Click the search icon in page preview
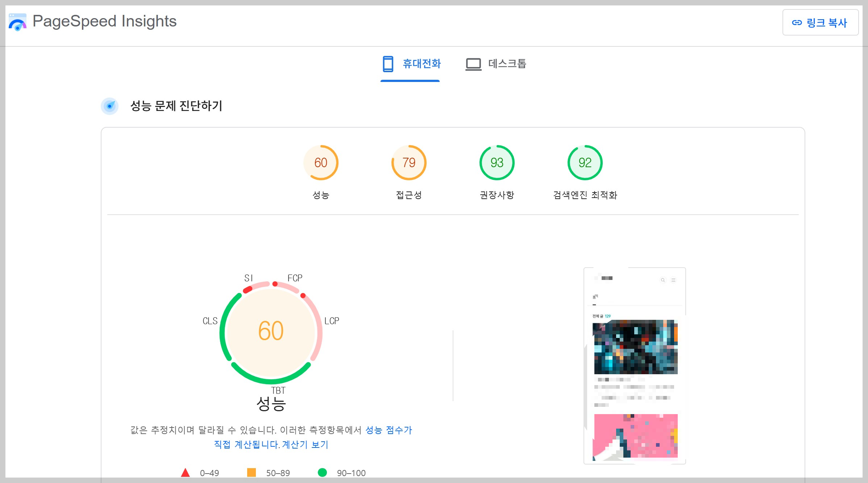The image size is (868, 483). click(x=663, y=280)
